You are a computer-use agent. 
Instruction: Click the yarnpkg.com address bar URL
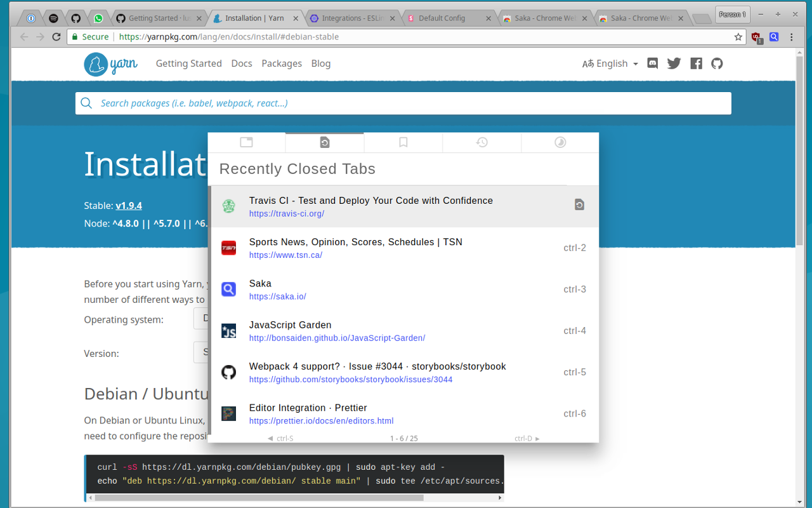(x=229, y=37)
